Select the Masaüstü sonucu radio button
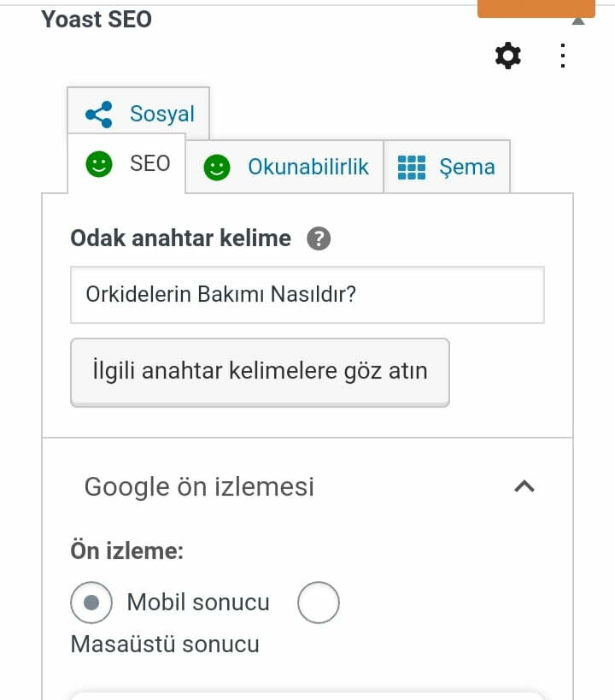 pos(319,603)
